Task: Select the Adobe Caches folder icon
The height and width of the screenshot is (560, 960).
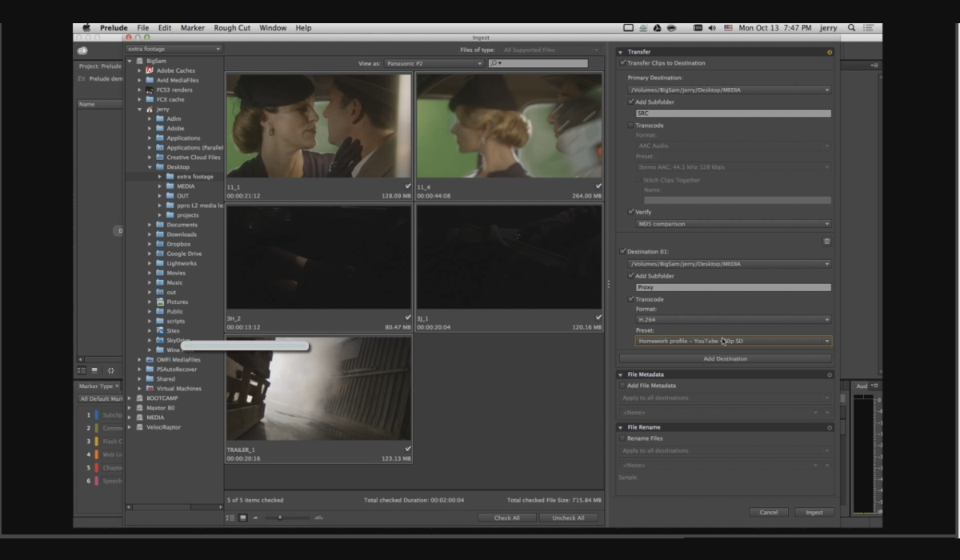Action: click(x=150, y=70)
